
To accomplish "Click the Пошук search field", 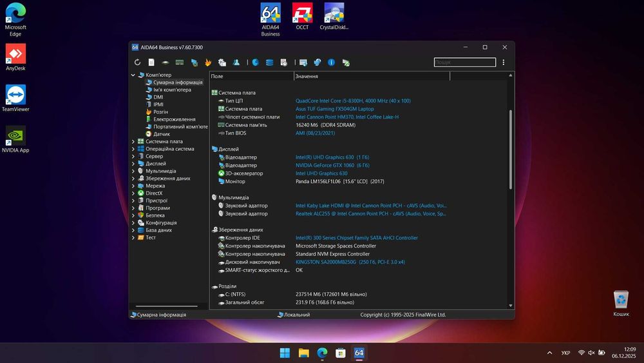I will click(x=465, y=62).
